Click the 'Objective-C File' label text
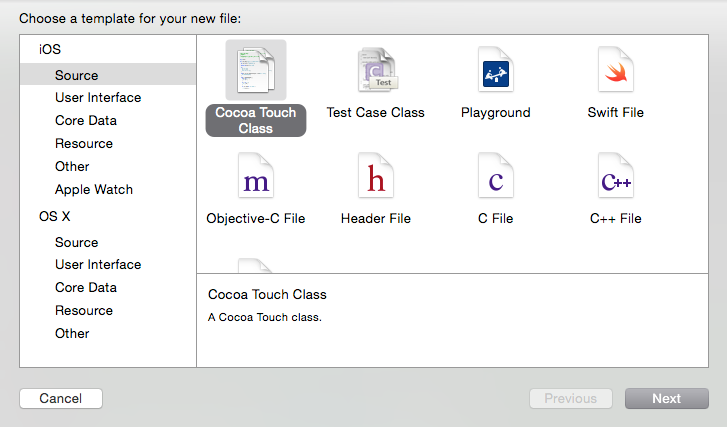This screenshot has width=727, height=427. click(256, 218)
